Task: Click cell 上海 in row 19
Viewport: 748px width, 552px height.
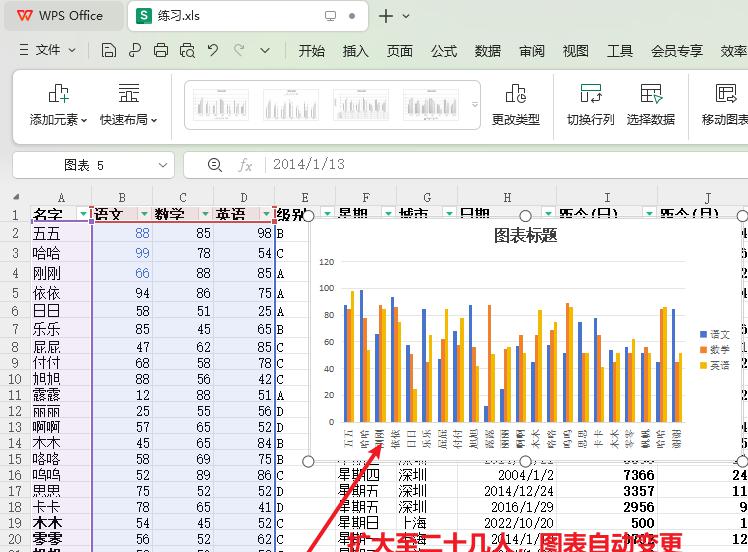Action: tap(427, 523)
